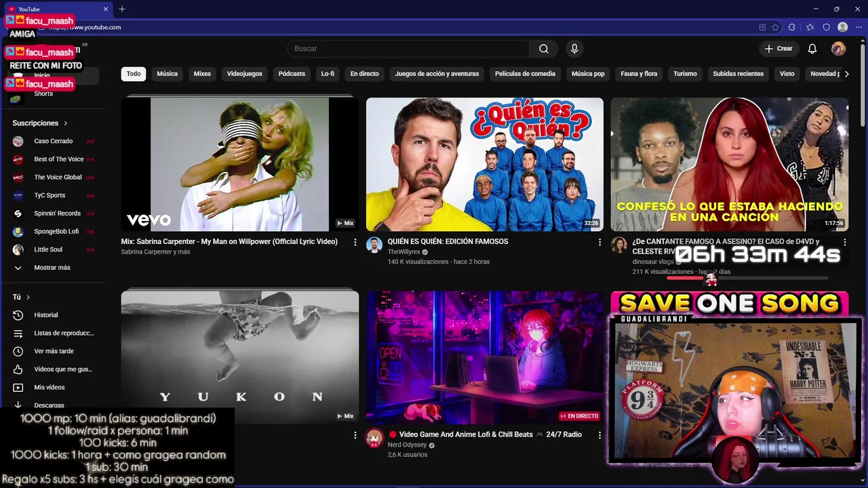The height and width of the screenshot is (488, 868).
Task: Click TheWillyrex channel avatar
Action: pos(374,245)
